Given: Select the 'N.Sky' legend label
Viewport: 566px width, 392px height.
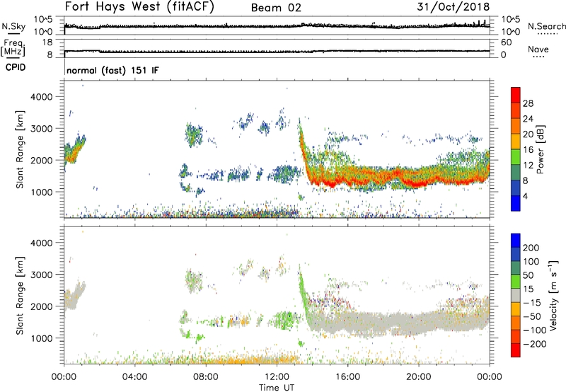Looking at the screenshot, I should coord(13,26).
